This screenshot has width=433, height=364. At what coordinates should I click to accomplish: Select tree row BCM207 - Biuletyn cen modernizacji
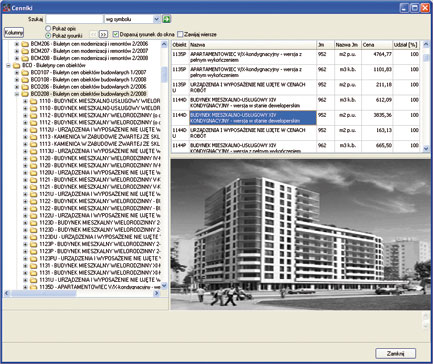point(89,51)
